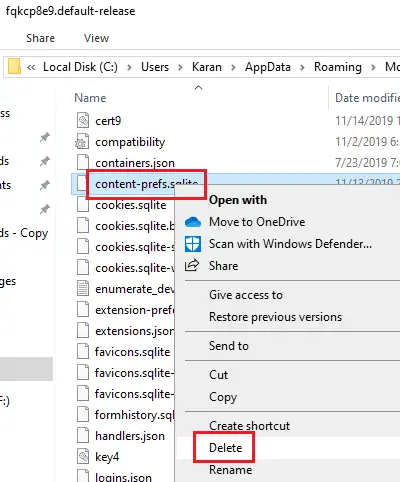Screen dimensions: 400x482
Task: Select the compatibility file name
Action: pos(130,142)
